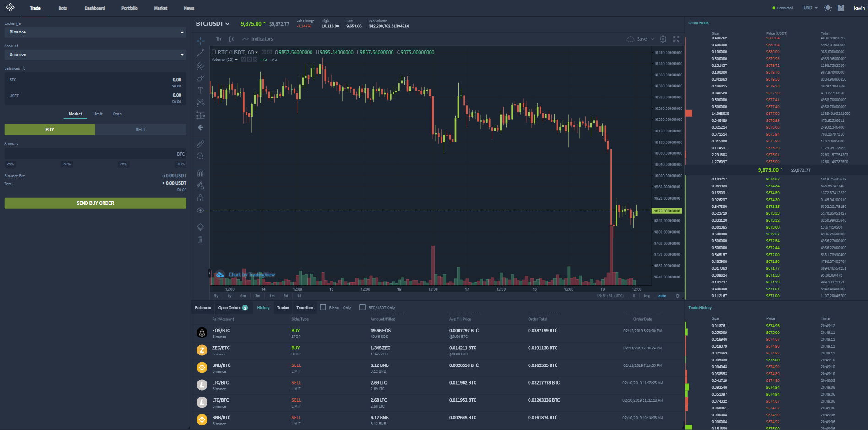Open the candlestick chart style selector
Screen dimensions: 868x430
(232, 39)
